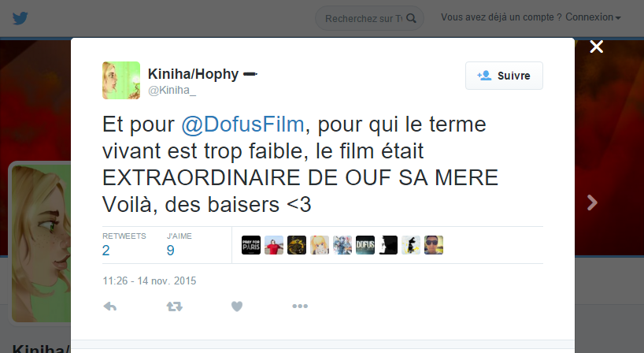The width and height of the screenshot is (644, 353).
Task: Like the tweet with the heart icon
Action: pos(237,307)
